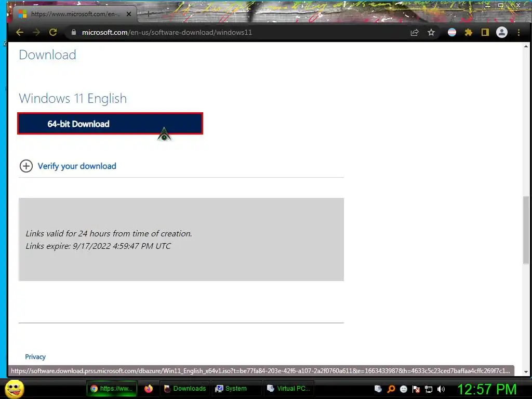Open the Extensions puzzle menu
The width and height of the screenshot is (532, 399).
click(x=469, y=33)
